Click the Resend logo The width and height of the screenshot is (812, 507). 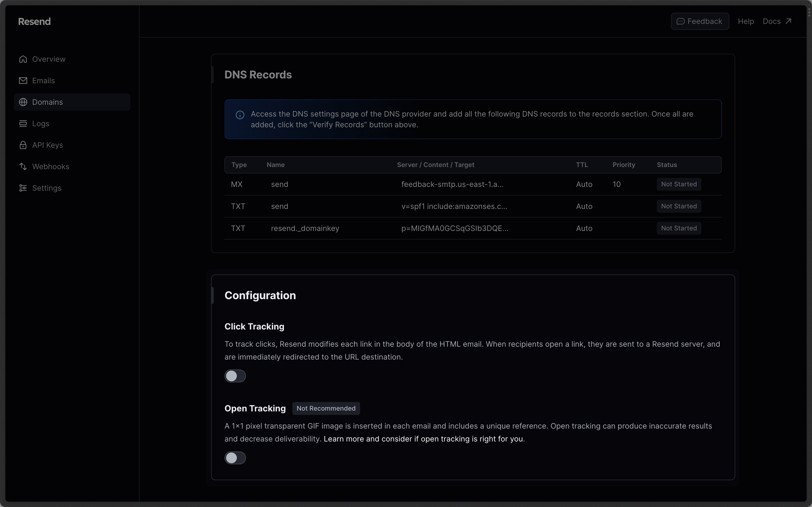click(34, 21)
